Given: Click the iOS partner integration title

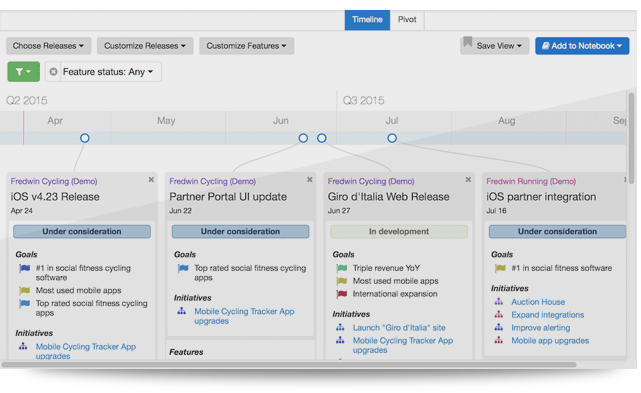Looking at the screenshot, I should (x=541, y=197).
